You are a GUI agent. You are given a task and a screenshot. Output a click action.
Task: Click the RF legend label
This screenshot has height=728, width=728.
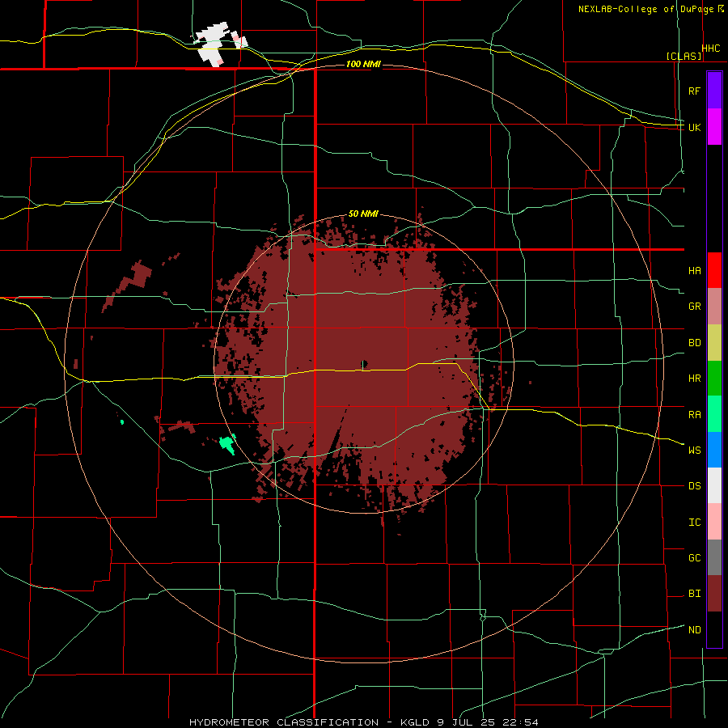(694, 91)
